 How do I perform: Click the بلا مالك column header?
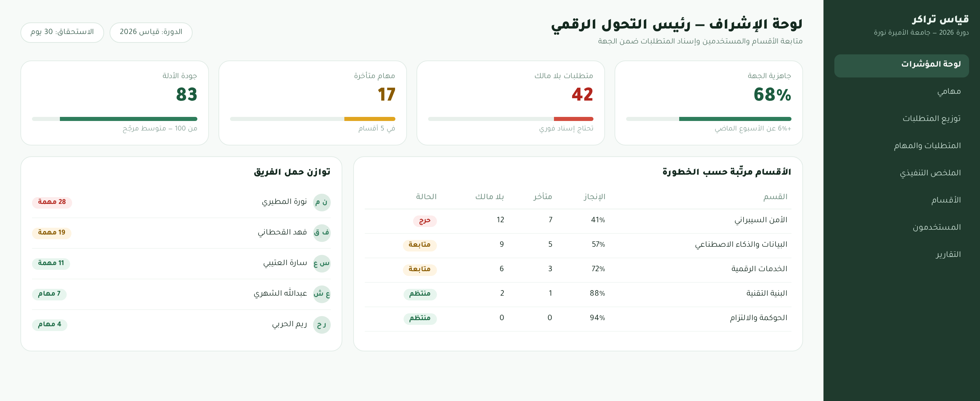coord(489,197)
